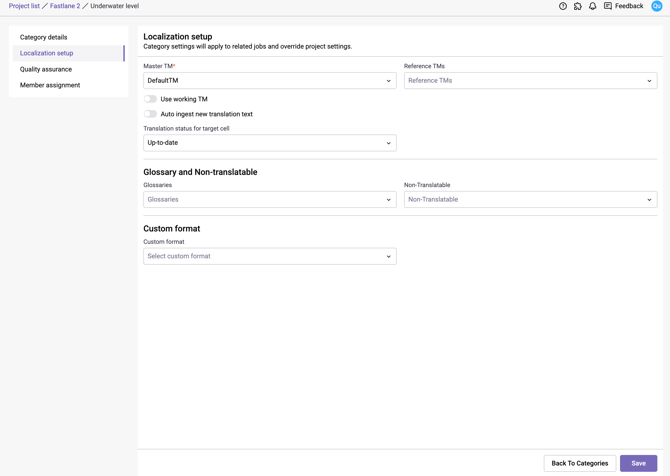The height and width of the screenshot is (476, 670).
Task: Select a custom format from dropdown
Action: (x=269, y=257)
